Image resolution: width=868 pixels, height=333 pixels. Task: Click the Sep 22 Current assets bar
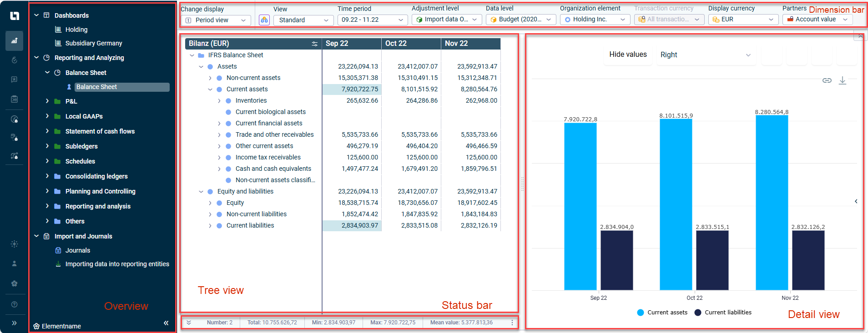(x=580, y=206)
